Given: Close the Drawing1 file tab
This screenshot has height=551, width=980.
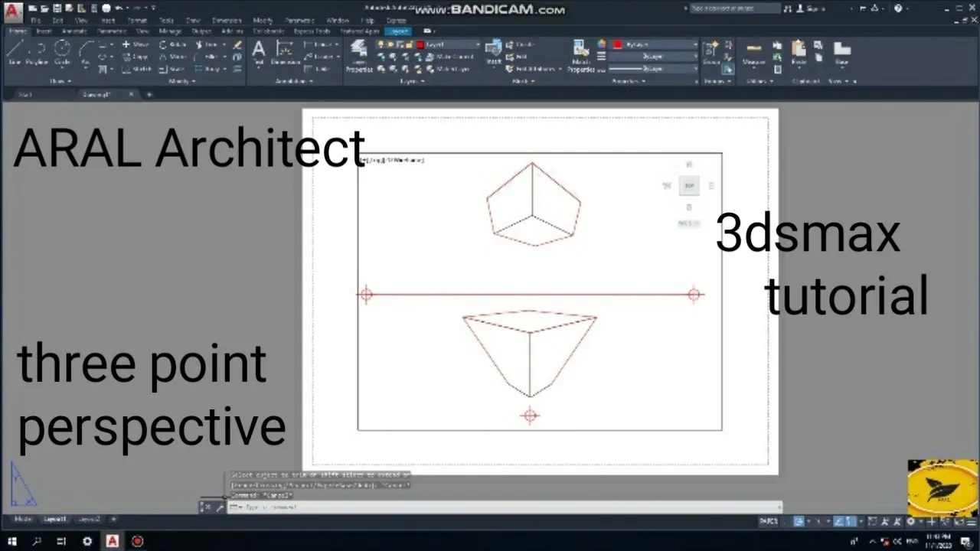Looking at the screenshot, I should [x=131, y=94].
